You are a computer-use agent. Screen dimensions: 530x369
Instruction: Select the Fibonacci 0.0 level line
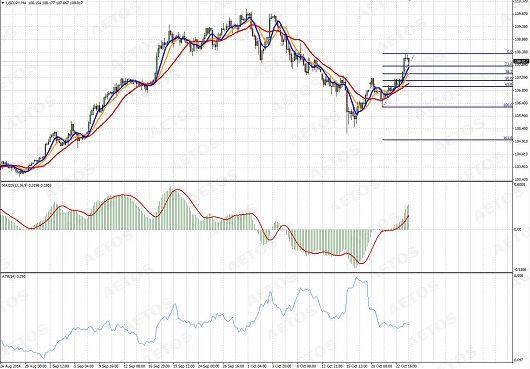click(x=448, y=53)
